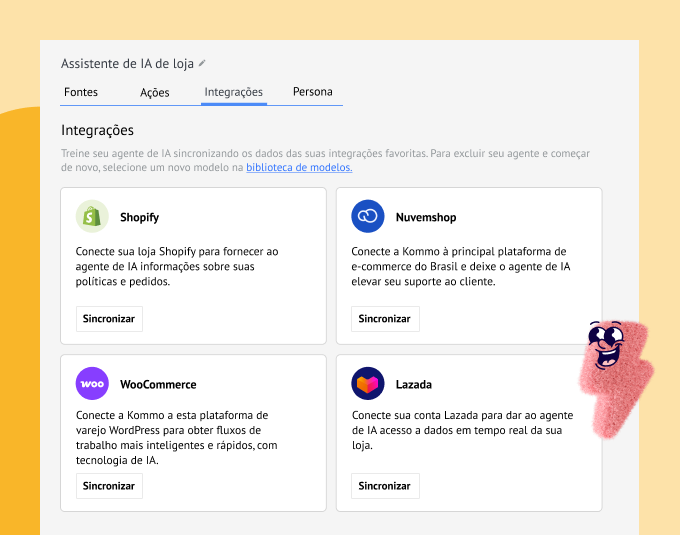Switch to the Fontes tab
The height and width of the screenshot is (535, 680).
tap(81, 92)
